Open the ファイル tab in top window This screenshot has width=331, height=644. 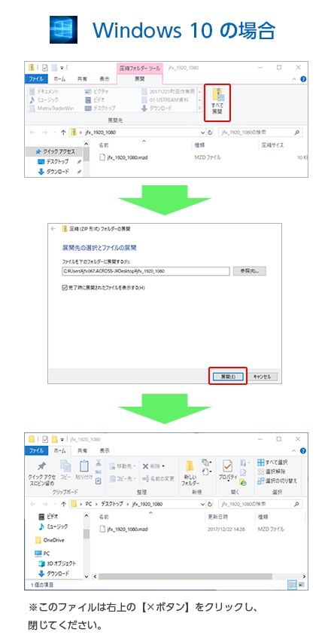click(36, 79)
